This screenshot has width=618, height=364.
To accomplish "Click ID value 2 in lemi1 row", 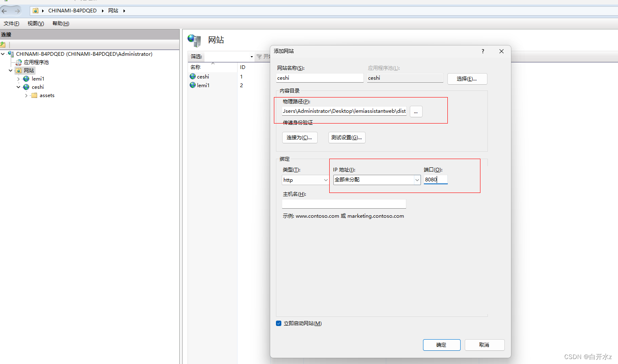I will pos(242,85).
